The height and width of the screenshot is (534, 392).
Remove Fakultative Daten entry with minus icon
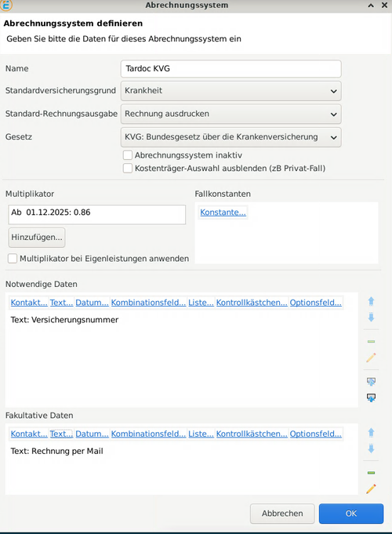(372, 473)
